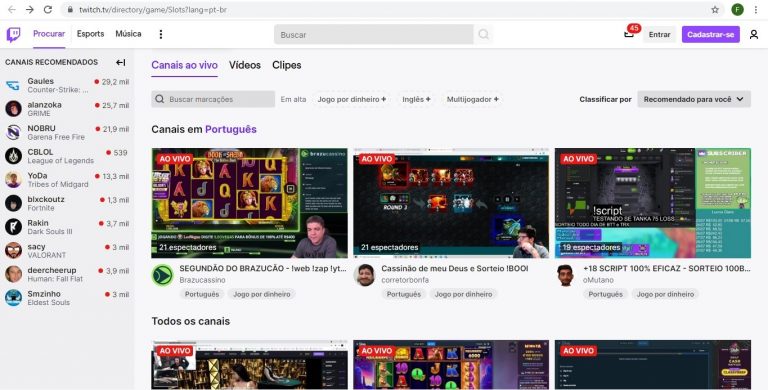This screenshot has width=768, height=390.
Task: Open Smzinho Eldest Souls channel in sidebar
Action: click(67, 297)
